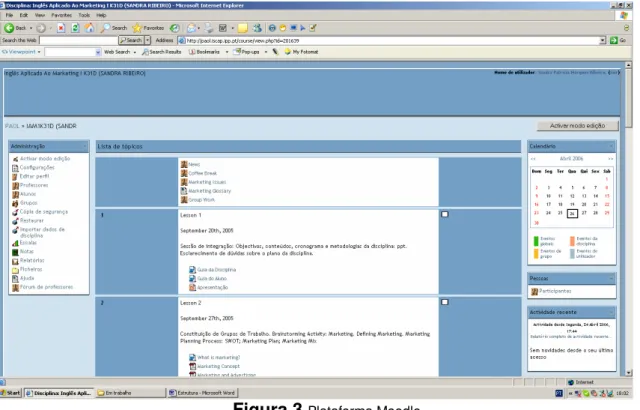Click Search Results in the Viewpoint toolbar
The image size is (640, 410).
pos(162,52)
